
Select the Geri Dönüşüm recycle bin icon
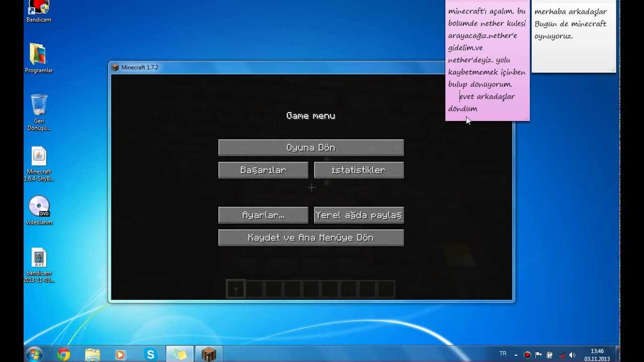click(39, 113)
